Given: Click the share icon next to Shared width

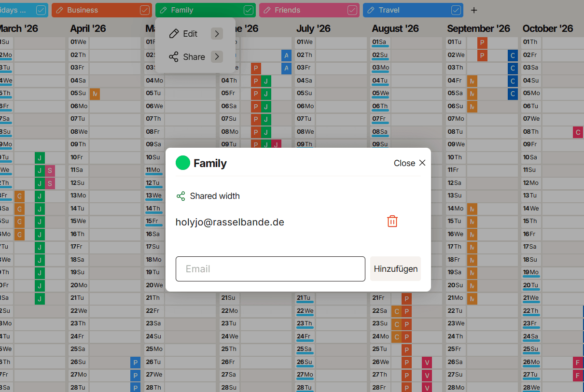Looking at the screenshot, I should click(181, 196).
